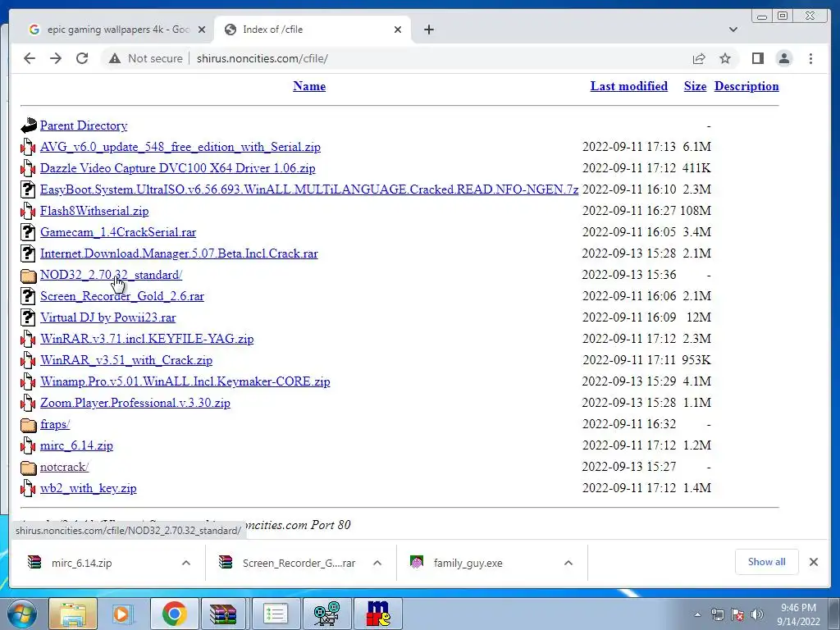The image size is (840, 630).
Task: Click unknown-file icon beside Gamecam rar
Action: [29, 232]
